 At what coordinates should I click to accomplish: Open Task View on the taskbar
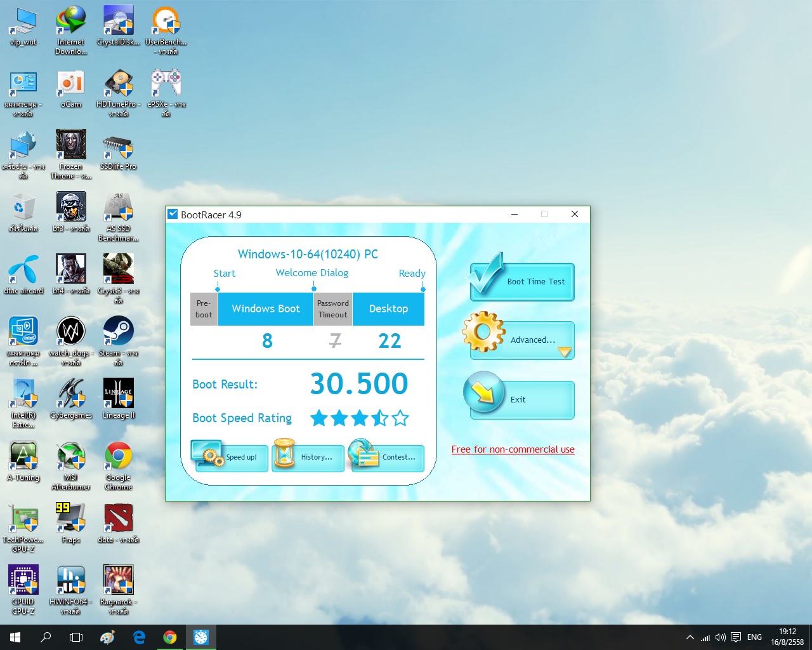(76, 637)
